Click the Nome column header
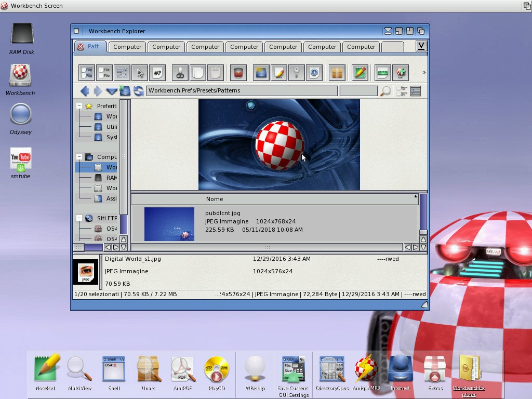The width and height of the screenshot is (532, 399). click(215, 199)
